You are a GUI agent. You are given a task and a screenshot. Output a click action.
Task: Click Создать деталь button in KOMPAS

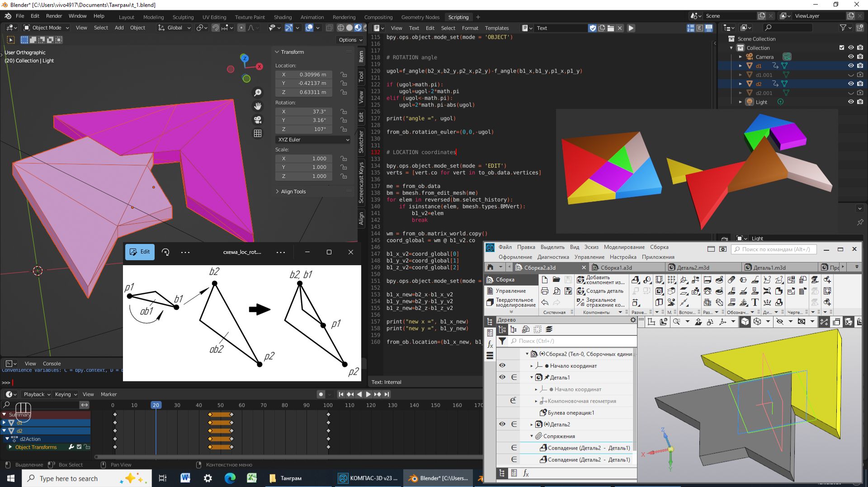coord(600,291)
